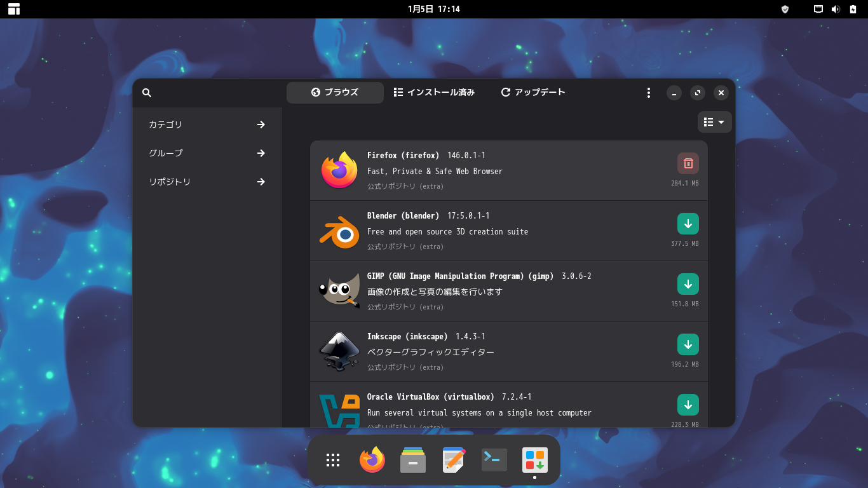The width and height of the screenshot is (868, 488).
Task: Click the Free and open source 3D creation suite text
Action: pyautogui.click(x=447, y=232)
